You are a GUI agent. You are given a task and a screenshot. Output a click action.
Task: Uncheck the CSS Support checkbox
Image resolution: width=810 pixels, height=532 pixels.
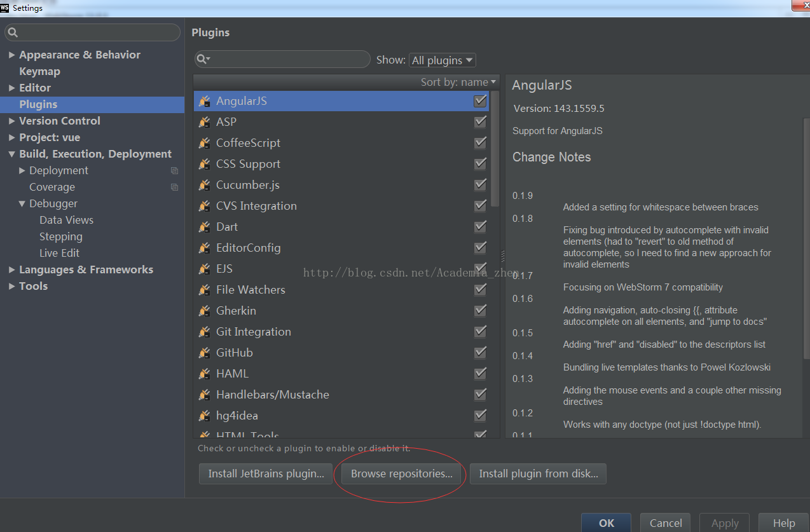[x=480, y=164]
